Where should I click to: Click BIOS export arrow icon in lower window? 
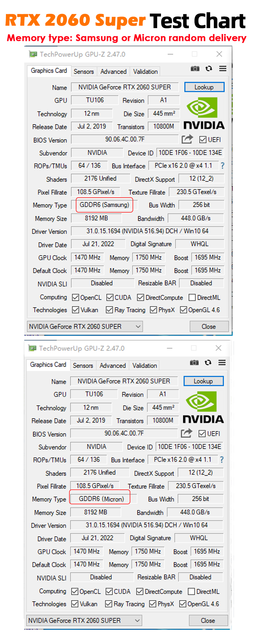(187, 433)
